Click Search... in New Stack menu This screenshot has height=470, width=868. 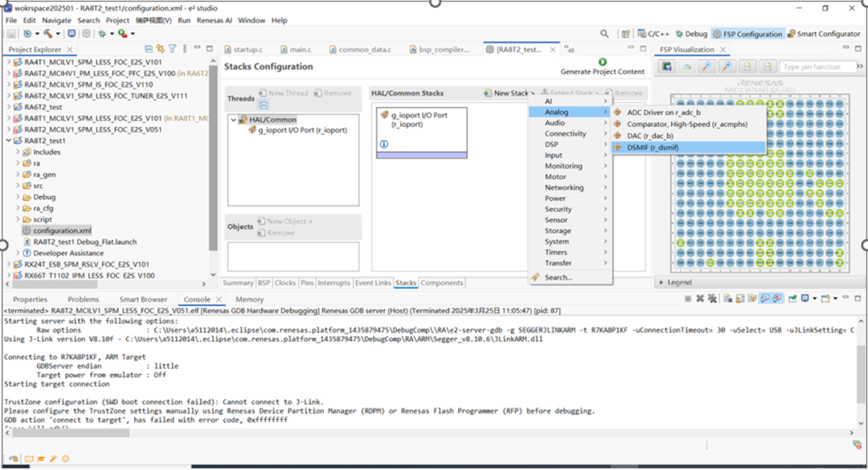coord(570,277)
